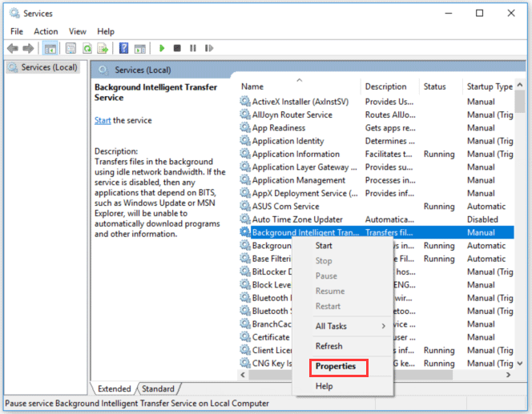Select gear icon of AllJoyn Router Service
Screen dimensions: 532x414
pos(245,115)
